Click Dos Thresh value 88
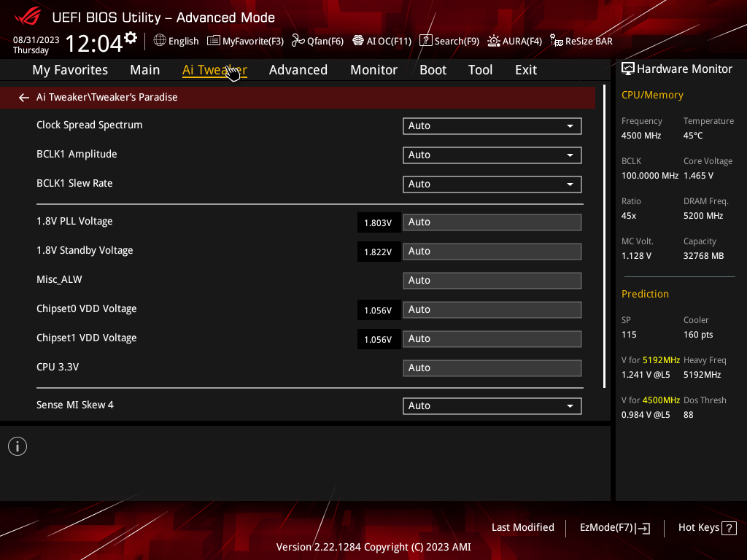Image resolution: width=747 pixels, height=560 pixels. (x=689, y=414)
